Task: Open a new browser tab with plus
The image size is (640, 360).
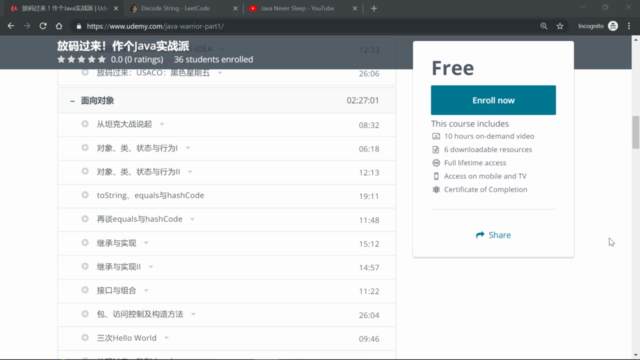Action: (x=374, y=9)
